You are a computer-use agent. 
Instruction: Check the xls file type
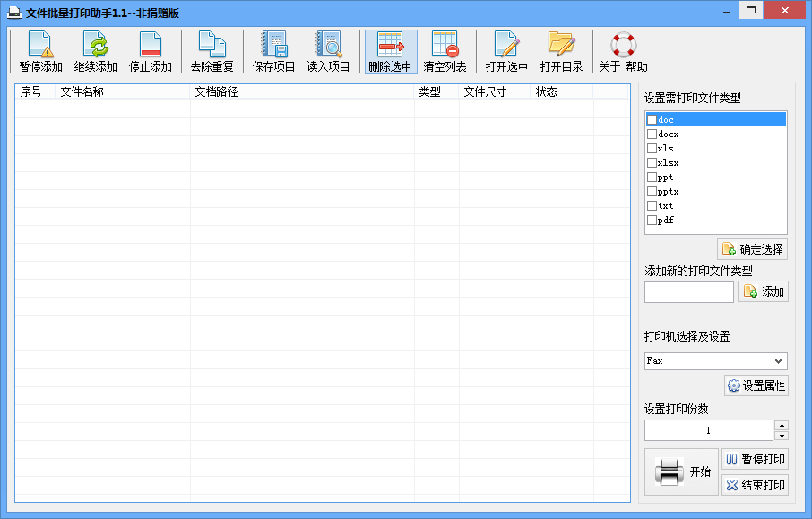pyautogui.click(x=652, y=148)
